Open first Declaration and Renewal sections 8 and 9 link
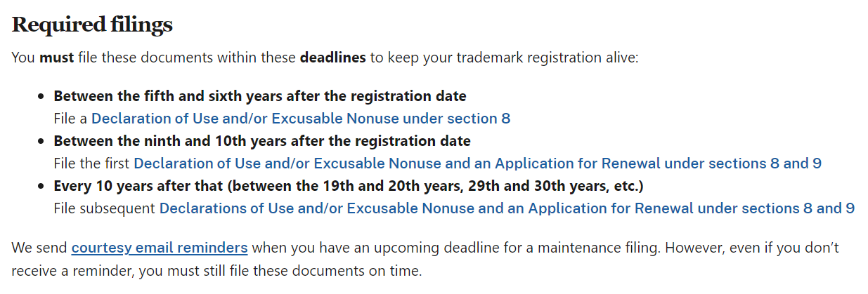The image size is (868, 294). coord(478,163)
